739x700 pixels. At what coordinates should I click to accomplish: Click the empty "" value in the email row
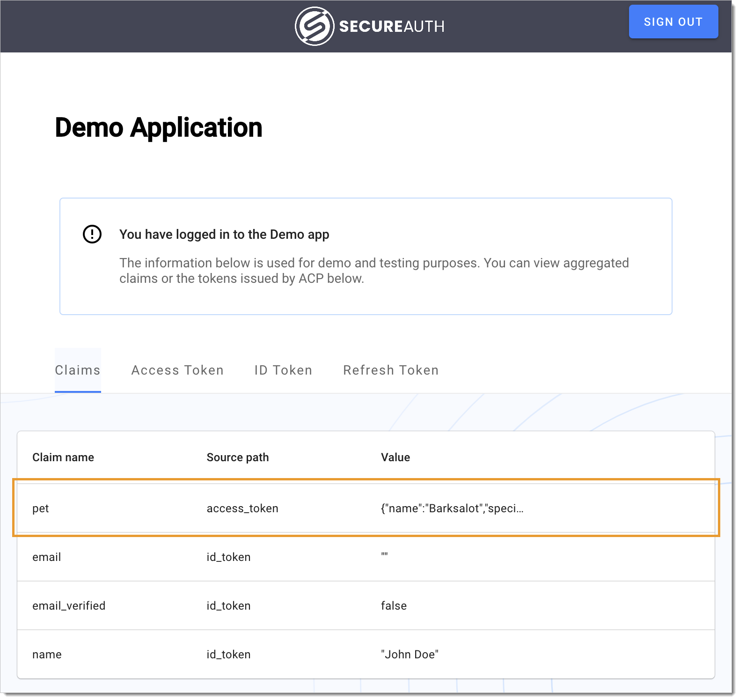click(x=385, y=555)
